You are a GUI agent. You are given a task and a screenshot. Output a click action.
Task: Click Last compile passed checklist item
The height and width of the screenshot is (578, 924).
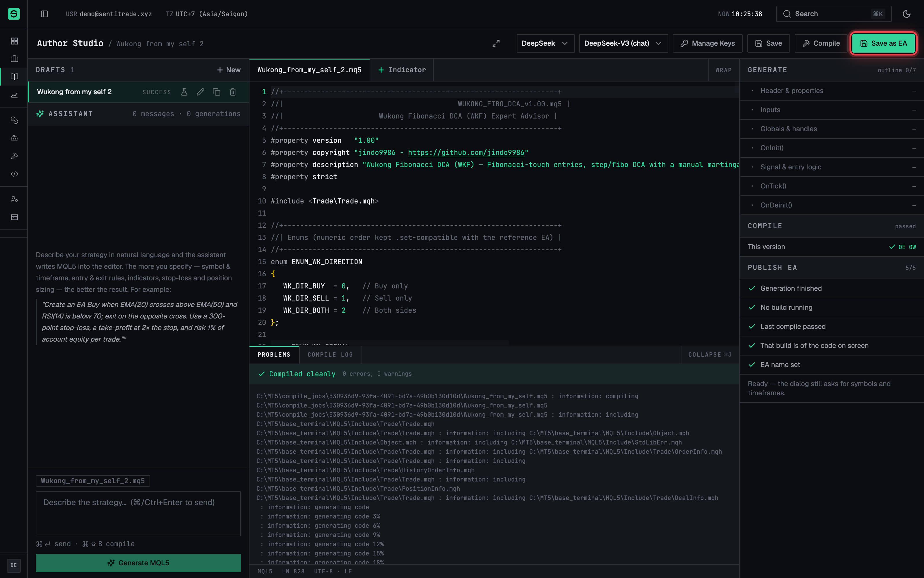click(832, 327)
